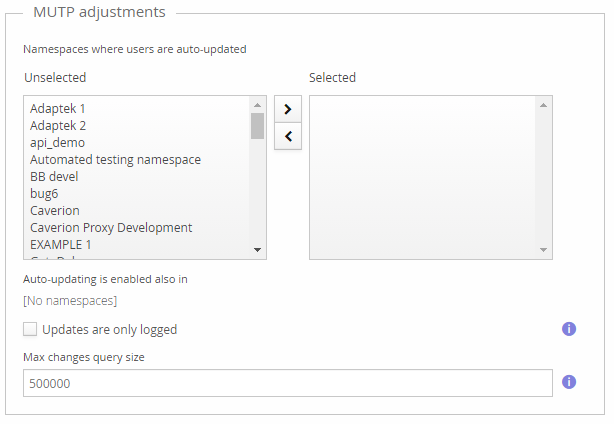The image size is (614, 424).
Task: Select EXAMPLE 1 in the list
Action: (x=60, y=244)
